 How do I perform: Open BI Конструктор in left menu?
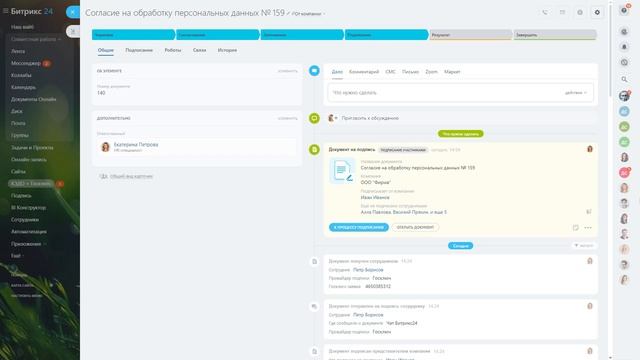28,207
